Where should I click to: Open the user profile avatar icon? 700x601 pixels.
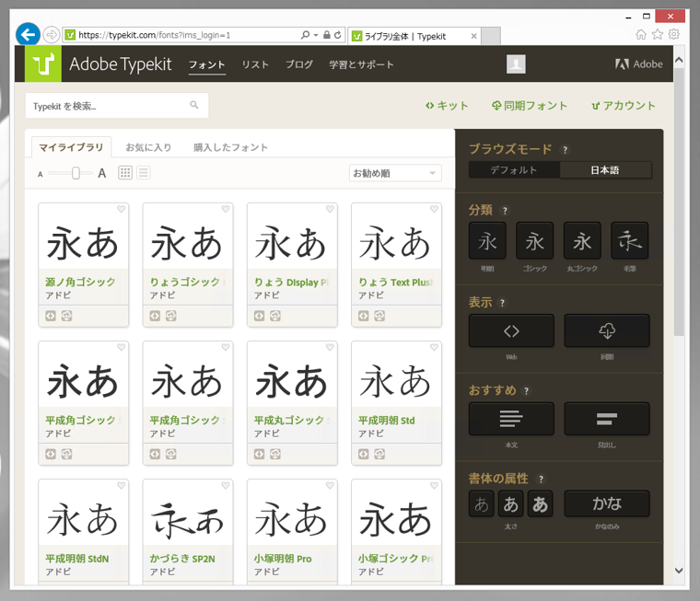point(516,64)
